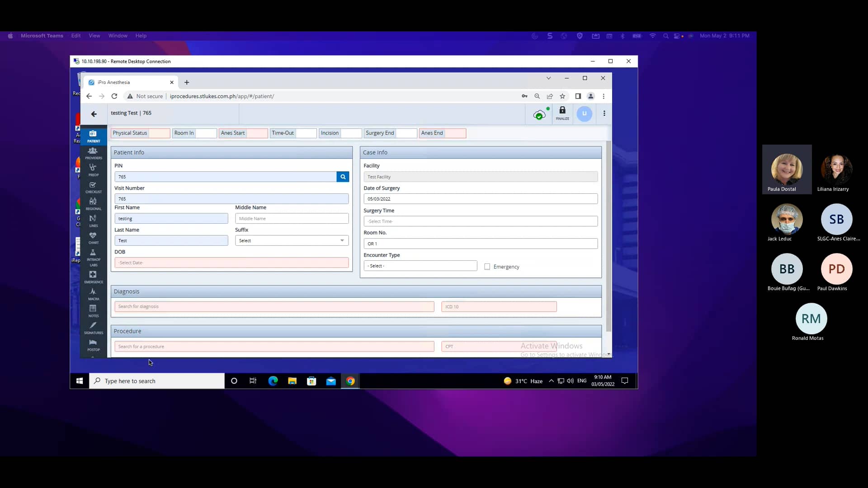Expand the Suffix select dropdown

click(x=292, y=240)
